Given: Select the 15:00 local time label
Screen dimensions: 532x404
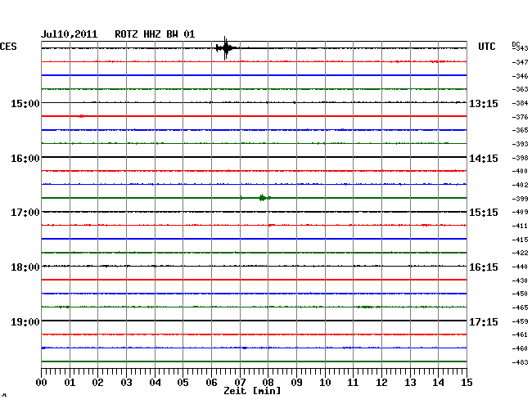Looking at the screenshot, I should [x=25, y=104].
